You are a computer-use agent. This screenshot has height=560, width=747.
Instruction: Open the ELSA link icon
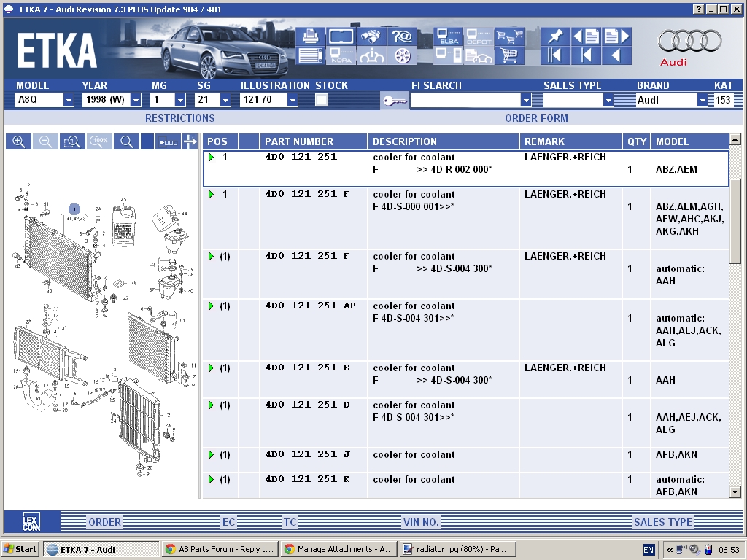click(449, 36)
